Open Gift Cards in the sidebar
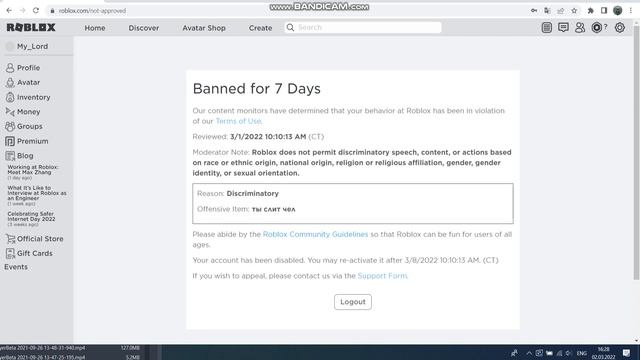The image size is (640, 360). pos(29,253)
